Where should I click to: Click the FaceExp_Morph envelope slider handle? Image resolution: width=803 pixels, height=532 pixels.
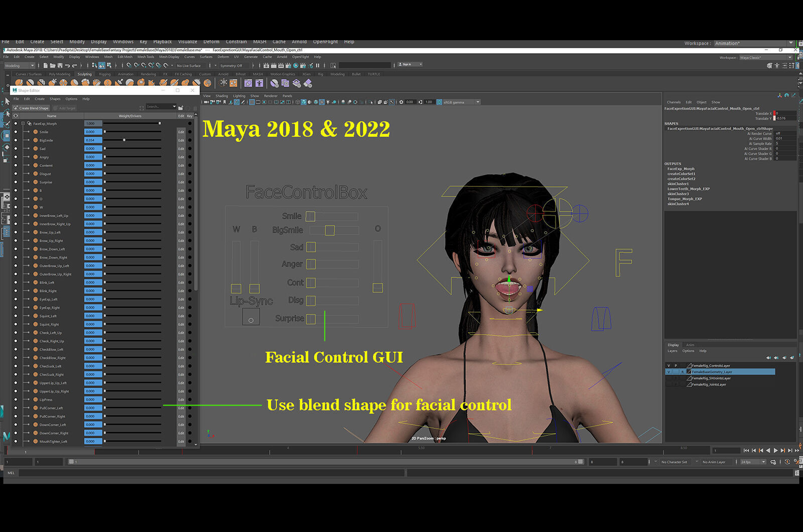[x=160, y=123]
